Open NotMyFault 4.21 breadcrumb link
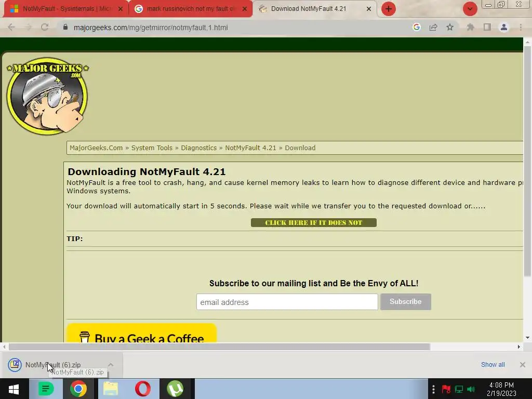 (x=251, y=148)
